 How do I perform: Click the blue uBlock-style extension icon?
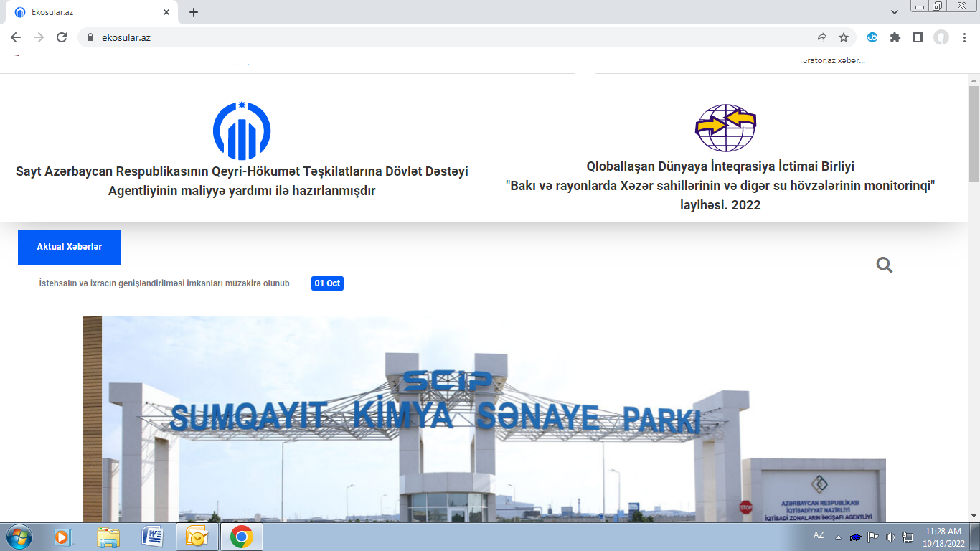872,37
